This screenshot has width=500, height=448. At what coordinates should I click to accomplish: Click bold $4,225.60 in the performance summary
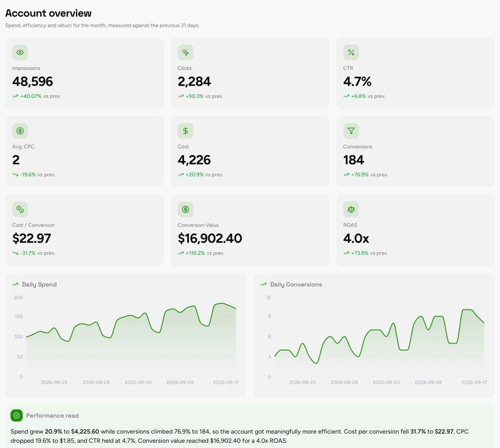tap(85, 432)
